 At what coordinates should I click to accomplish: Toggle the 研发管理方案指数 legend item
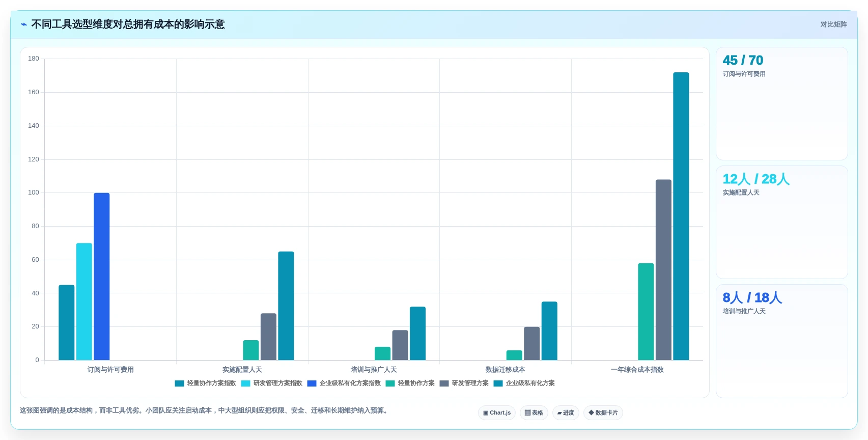coord(272,383)
